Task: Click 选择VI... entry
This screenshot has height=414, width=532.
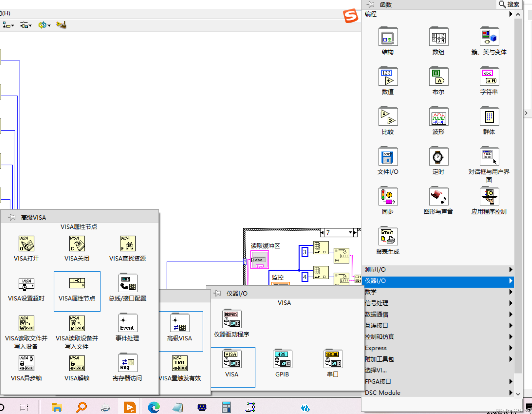Action: (x=376, y=370)
